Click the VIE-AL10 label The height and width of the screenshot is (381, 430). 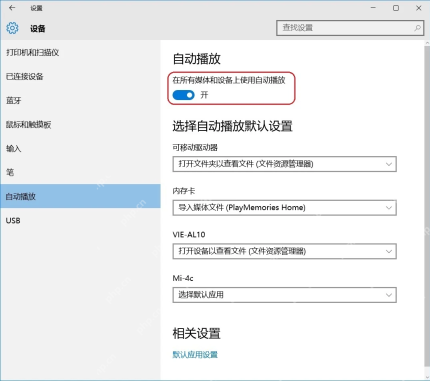pyautogui.click(x=189, y=234)
